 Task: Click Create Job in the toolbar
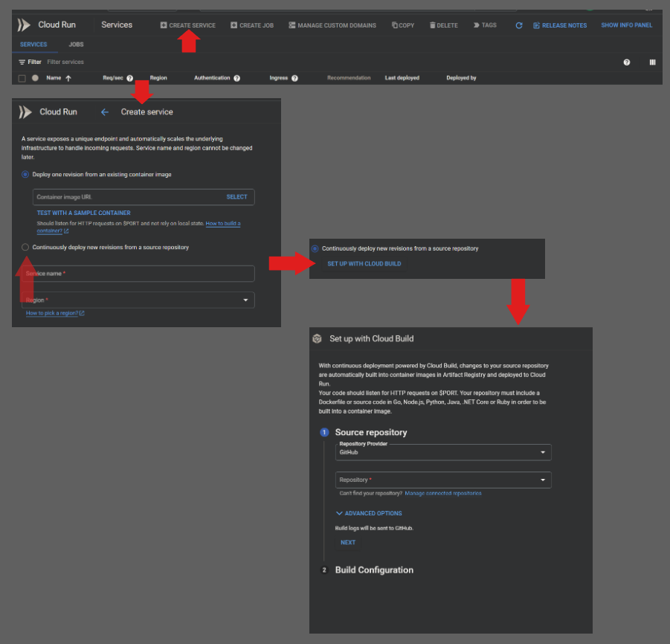coord(252,25)
